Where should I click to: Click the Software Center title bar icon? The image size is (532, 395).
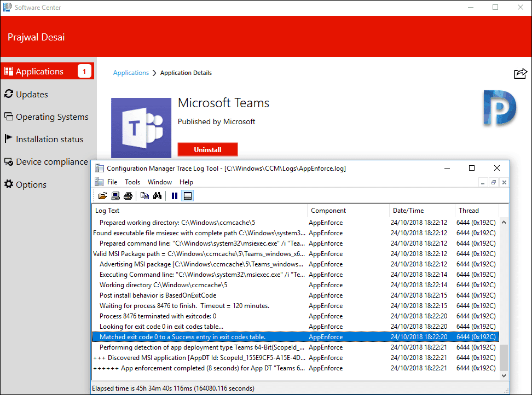[8, 8]
